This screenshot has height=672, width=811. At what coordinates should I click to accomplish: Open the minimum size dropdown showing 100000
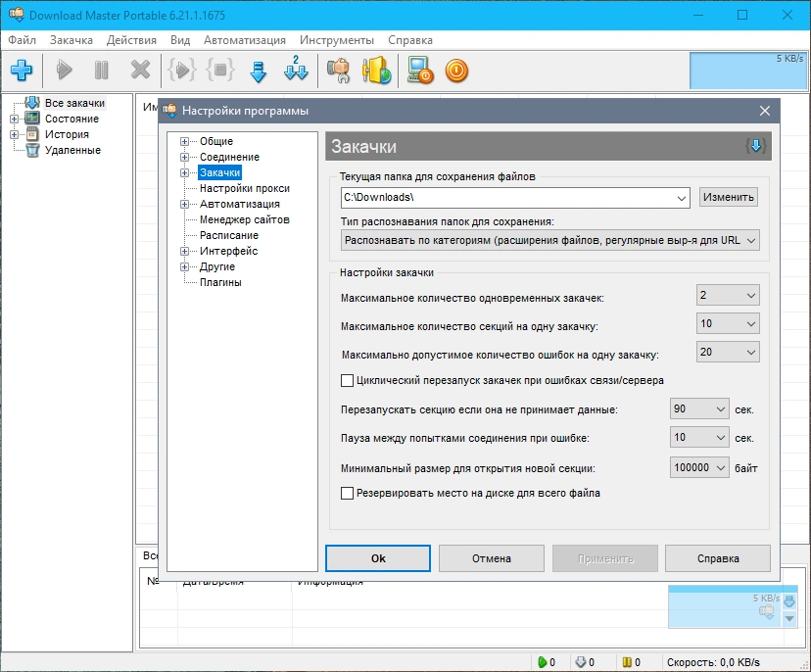click(699, 467)
